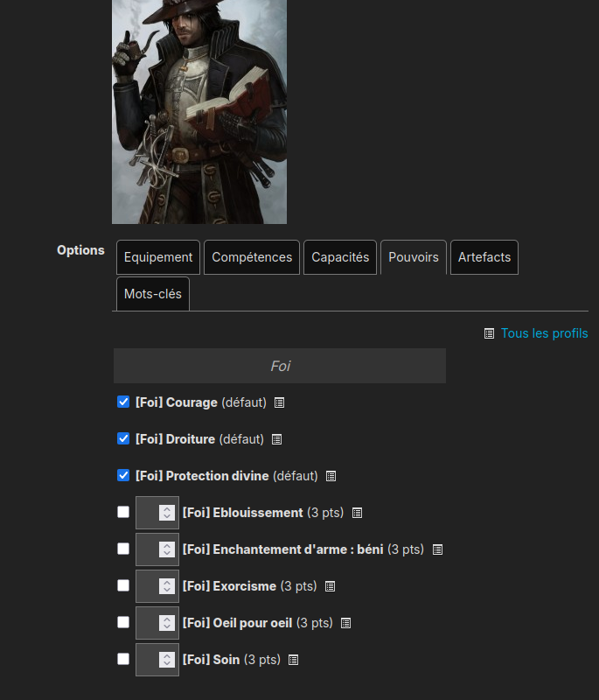Click the [Foi] Eblouissement label
The image size is (599, 700).
pos(242,513)
